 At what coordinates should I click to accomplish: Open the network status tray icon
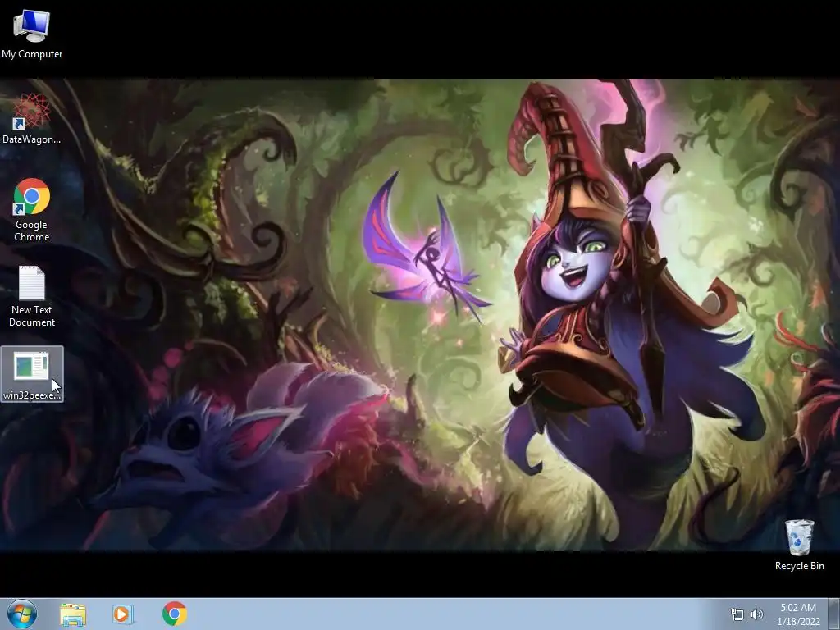click(737, 614)
